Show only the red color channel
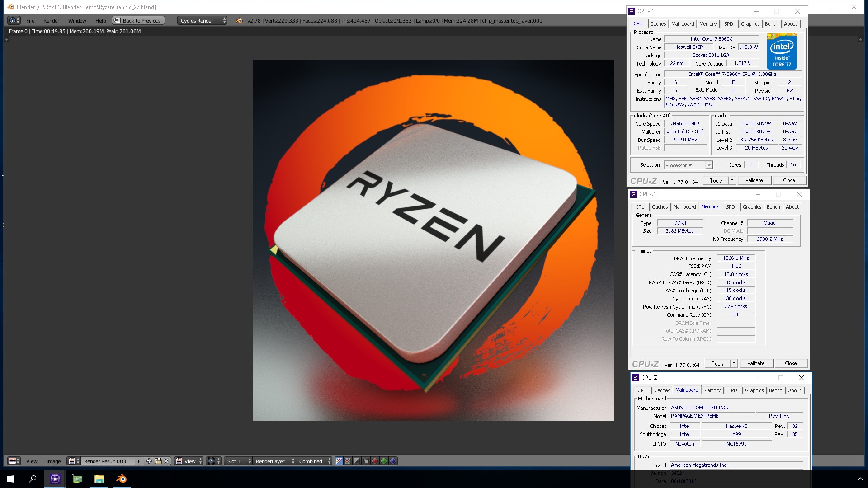This screenshot has width=868, height=488. pyautogui.click(x=375, y=461)
